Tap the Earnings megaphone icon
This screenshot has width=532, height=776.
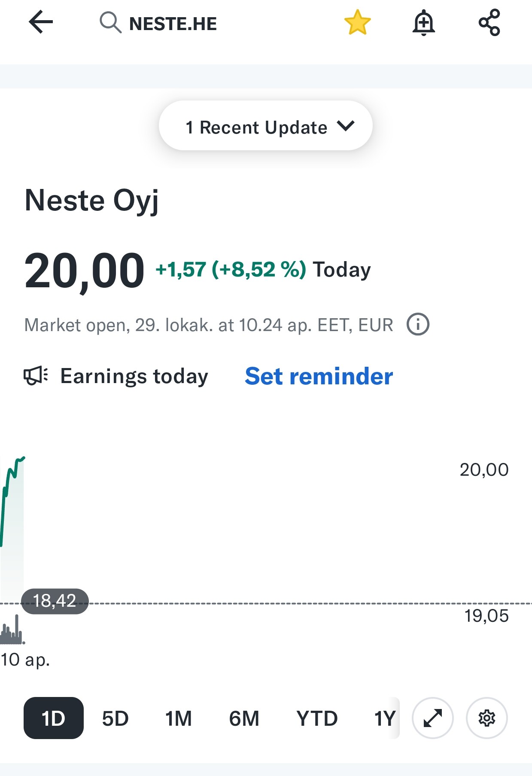pyautogui.click(x=35, y=376)
